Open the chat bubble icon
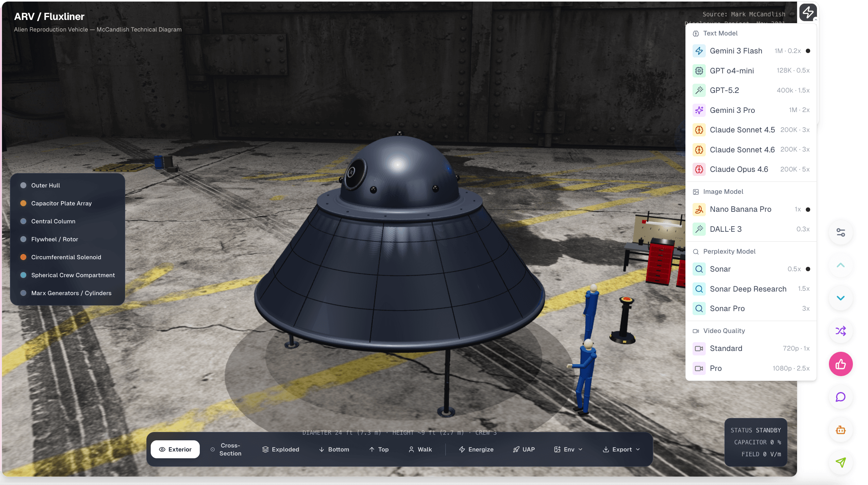868x485 pixels. [x=840, y=397]
